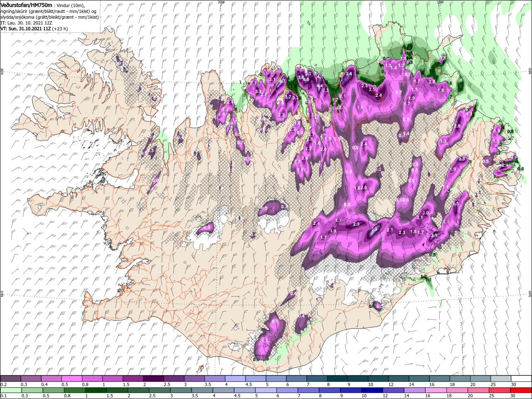The height and width of the screenshot is (399, 532).
Task: Pick the white 30 snow legend swatch
Action: coord(520,379)
